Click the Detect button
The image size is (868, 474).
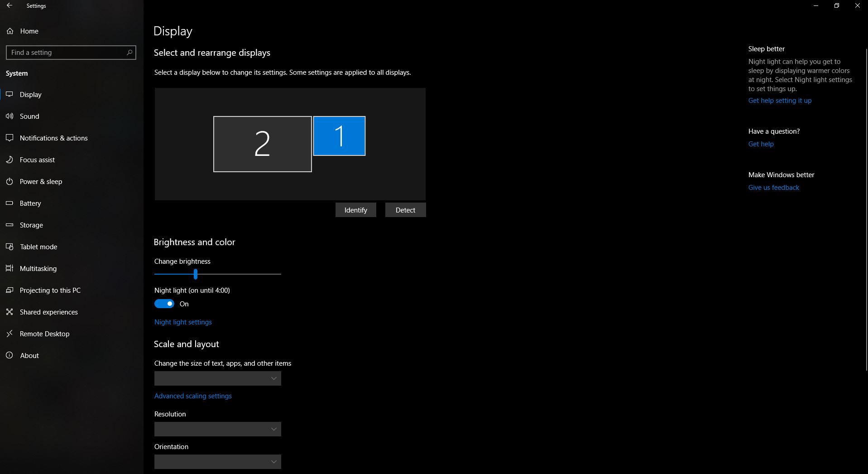pyautogui.click(x=405, y=210)
